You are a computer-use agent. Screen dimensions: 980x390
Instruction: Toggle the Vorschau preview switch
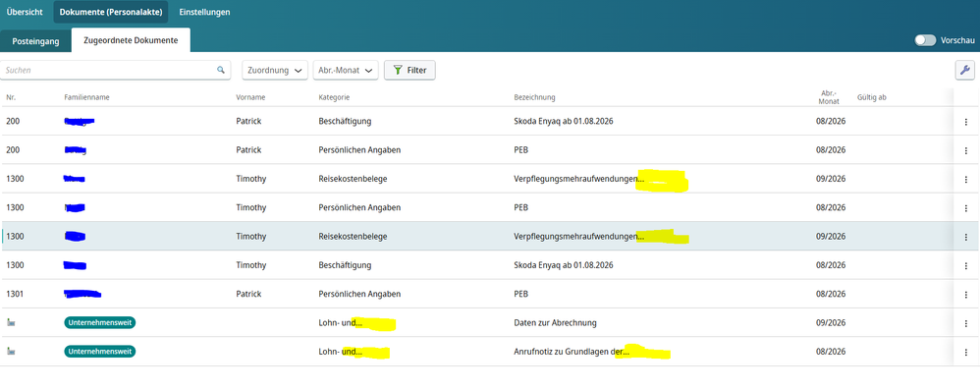(925, 40)
